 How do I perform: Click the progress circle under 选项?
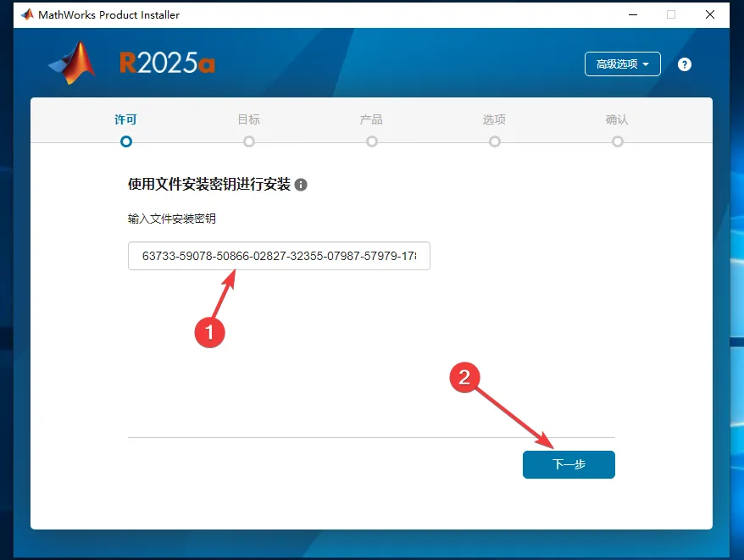pos(495,141)
